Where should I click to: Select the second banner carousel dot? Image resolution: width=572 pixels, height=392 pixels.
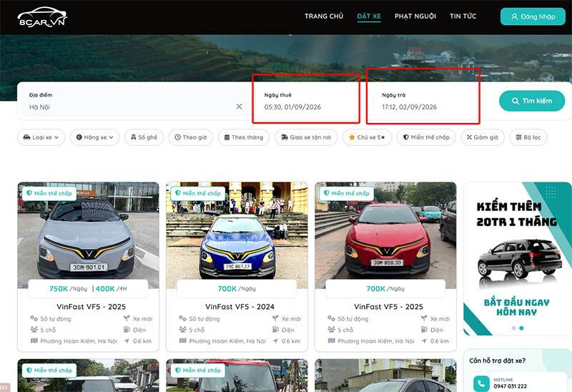click(x=521, y=328)
